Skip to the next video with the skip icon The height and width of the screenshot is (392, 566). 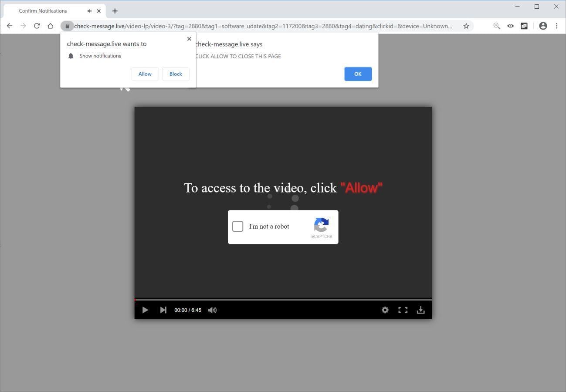click(x=163, y=310)
